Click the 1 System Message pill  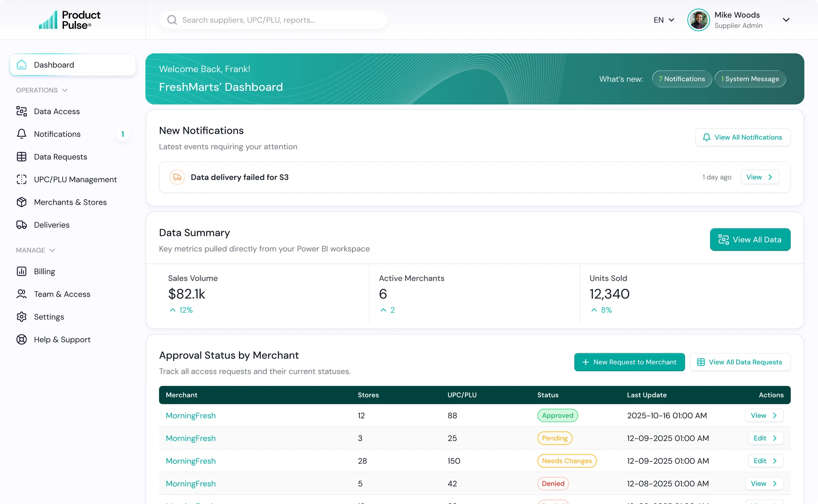[750, 79]
